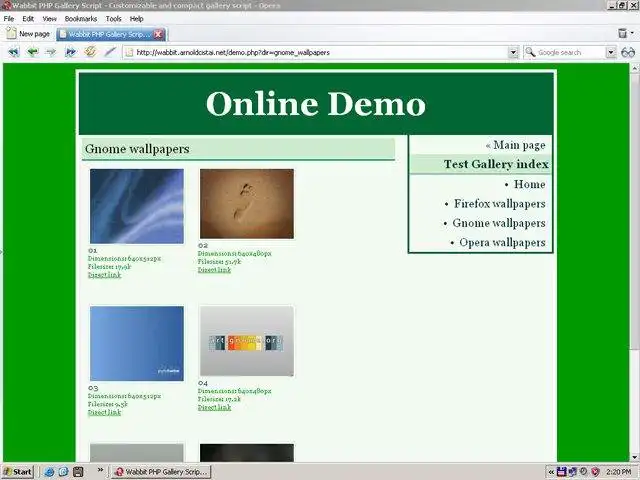Open the gray art.gnome.org thumbnail 04
Image resolution: width=640 pixels, height=480 pixels.
tap(247, 341)
